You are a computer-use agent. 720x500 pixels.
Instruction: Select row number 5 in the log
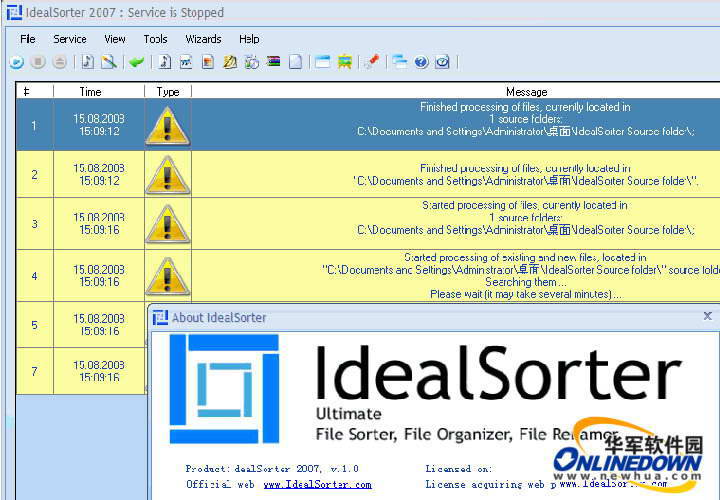point(34,325)
